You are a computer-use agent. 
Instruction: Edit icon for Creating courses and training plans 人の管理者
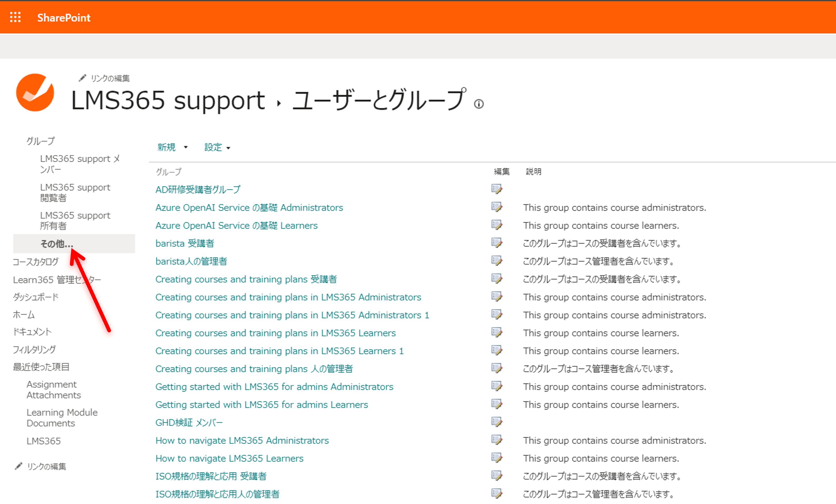pyautogui.click(x=497, y=368)
